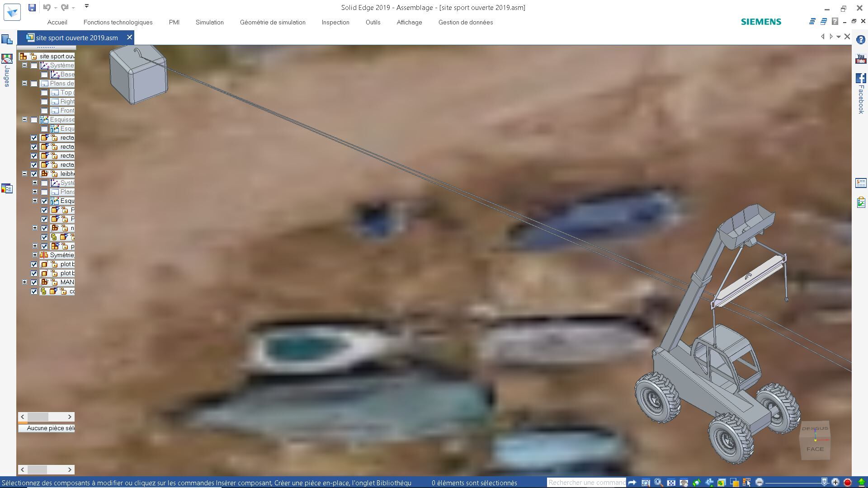Expand the Plans node under leibh

[x=35, y=192]
